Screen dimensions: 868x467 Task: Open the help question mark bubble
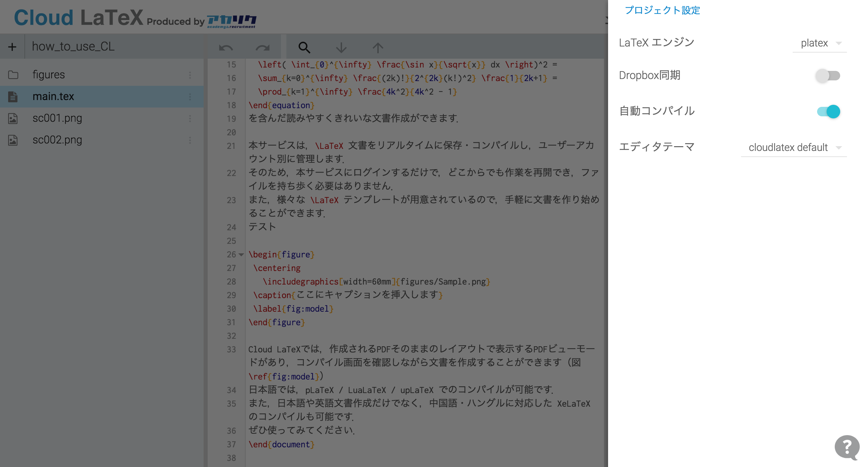(x=847, y=447)
